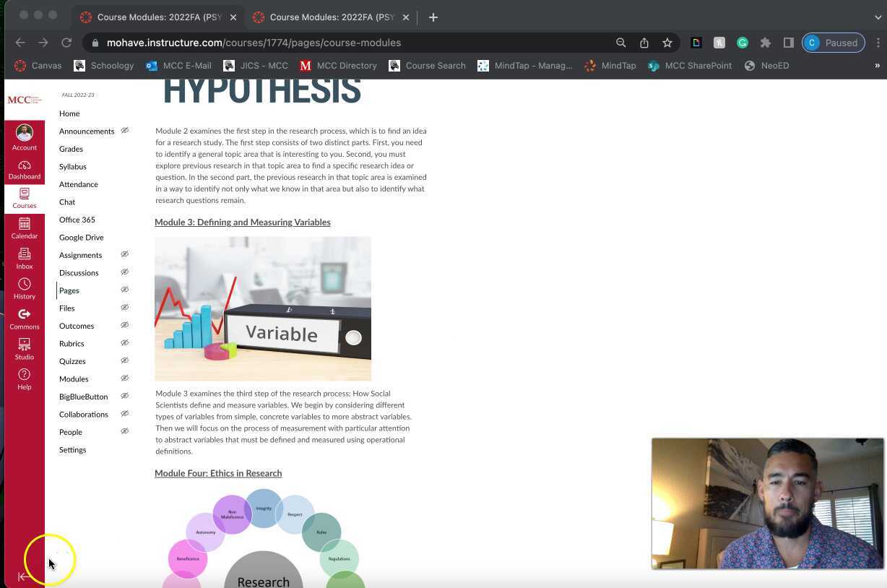This screenshot has height=588, width=887.
Task: Toggle visibility of Assignments
Action: [x=124, y=254]
